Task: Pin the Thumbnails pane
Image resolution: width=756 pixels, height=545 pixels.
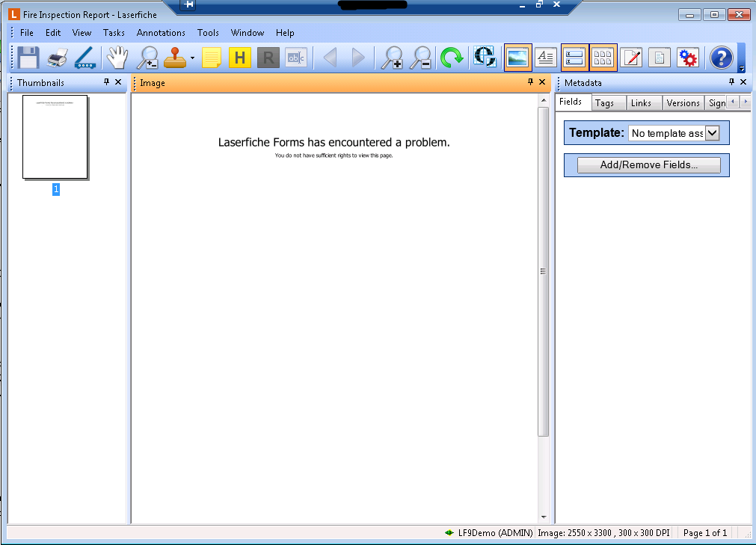Action: pyautogui.click(x=106, y=82)
